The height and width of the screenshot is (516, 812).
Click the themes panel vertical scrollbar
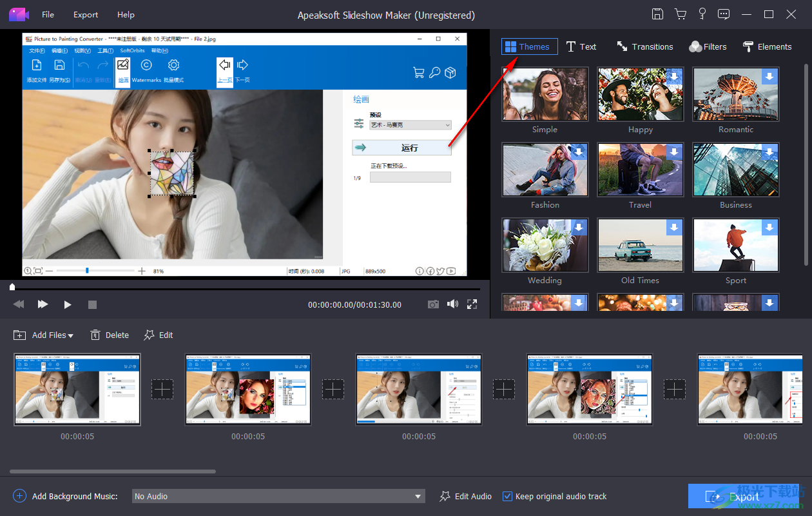click(806, 164)
